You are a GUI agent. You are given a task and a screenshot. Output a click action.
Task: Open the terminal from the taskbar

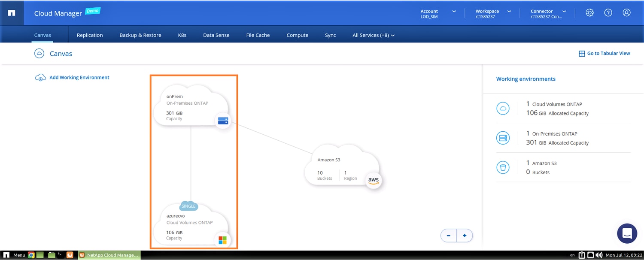click(x=61, y=255)
